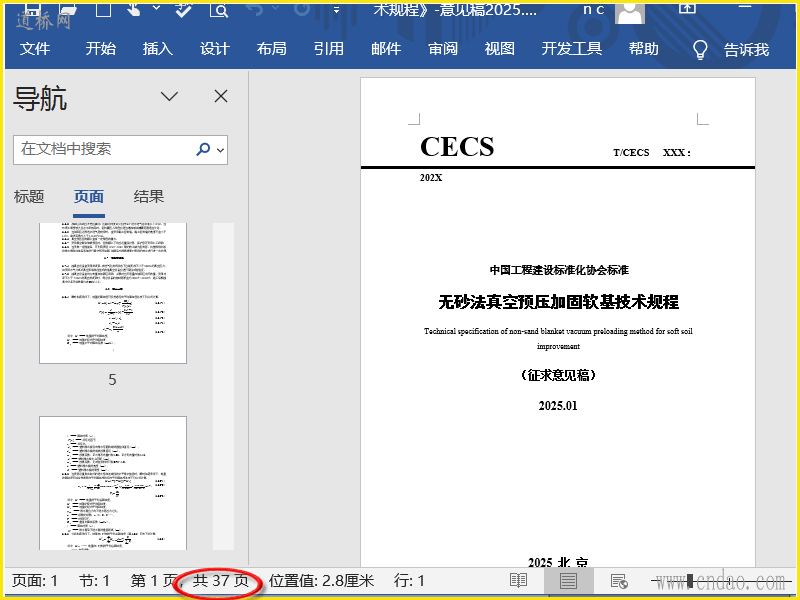Click the navigation pane vertical scrollbar

(x=223, y=386)
